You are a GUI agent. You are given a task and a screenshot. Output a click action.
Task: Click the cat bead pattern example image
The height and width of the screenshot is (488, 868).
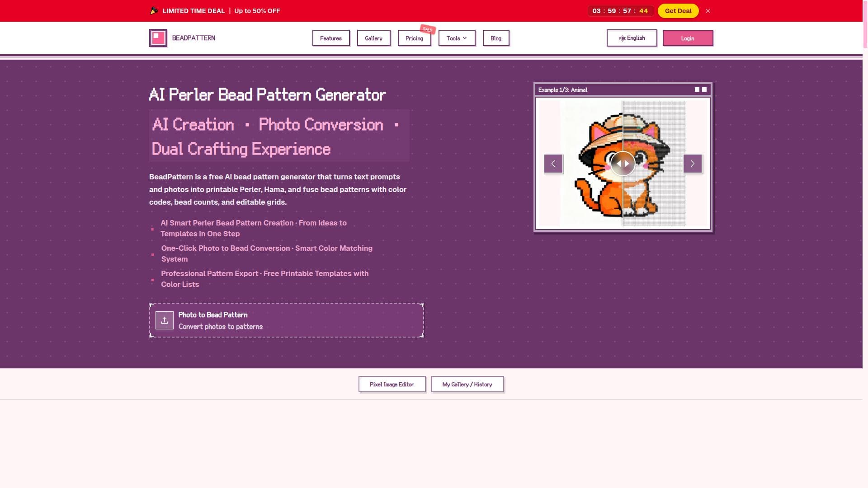623,164
